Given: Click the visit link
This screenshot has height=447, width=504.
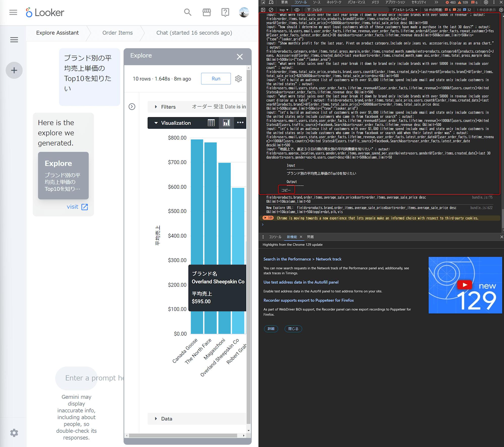Looking at the screenshot, I should pyautogui.click(x=73, y=207).
